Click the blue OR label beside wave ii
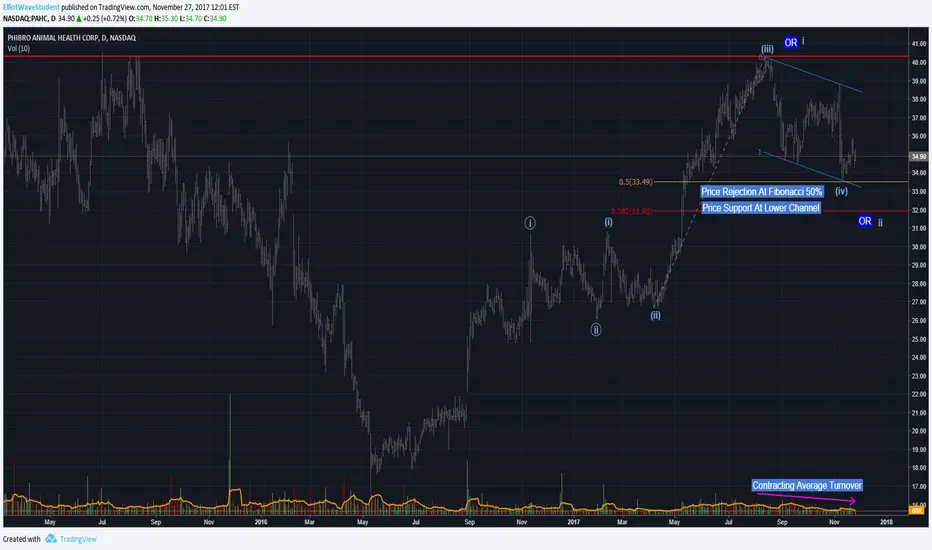 tap(865, 221)
